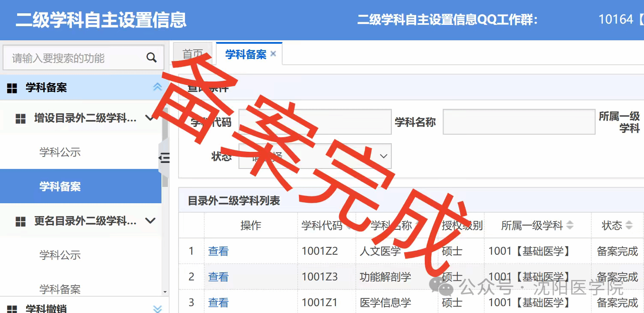Viewport: 644px width, 313px height.
Task: Select 学科公示 under 增设目录外二级学科
Action: click(x=60, y=152)
